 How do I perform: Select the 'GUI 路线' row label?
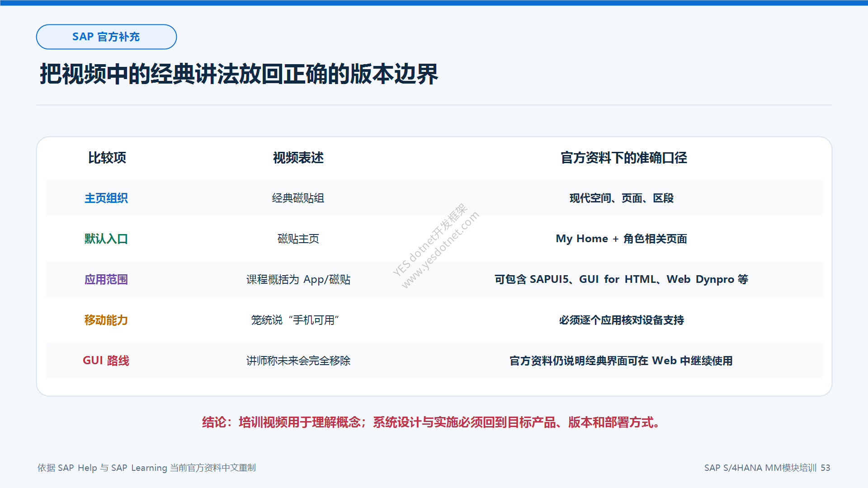point(106,361)
